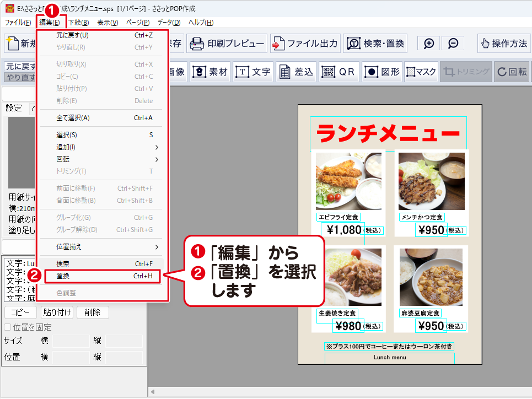The height and width of the screenshot is (399, 532).
Task: Open 検索・置換 search and replace tool
Action: 353,44
